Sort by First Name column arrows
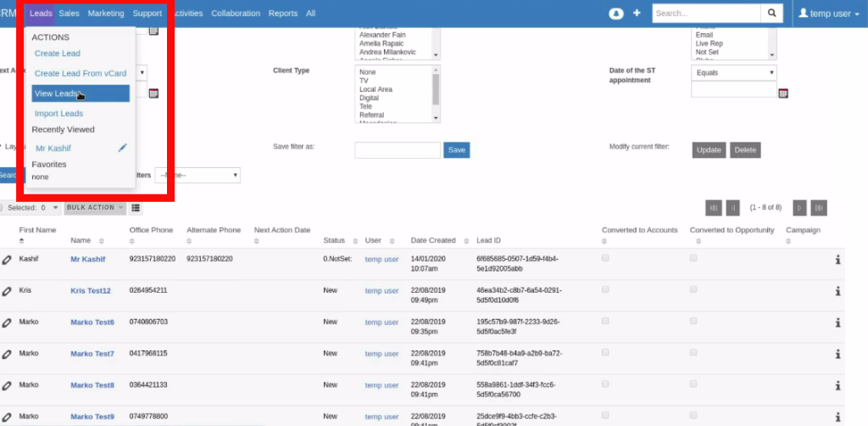Image resolution: width=868 pixels, height=426 pixels. [x=21, y=241]
